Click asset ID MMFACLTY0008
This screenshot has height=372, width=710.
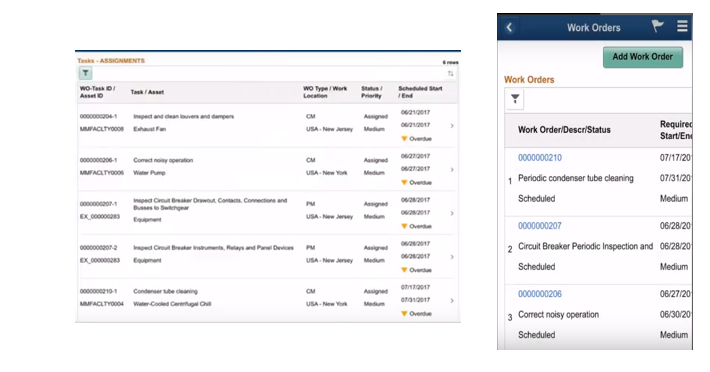pos(101,129)
